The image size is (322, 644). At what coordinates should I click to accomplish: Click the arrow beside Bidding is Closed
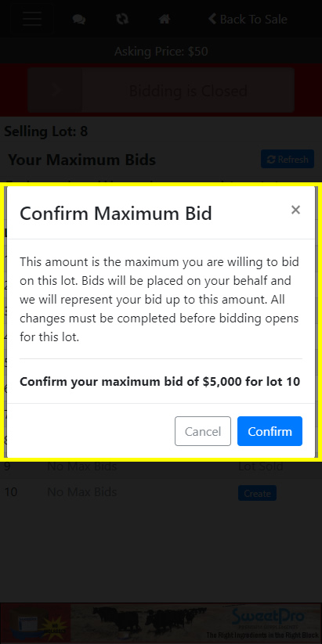[56, 90]
